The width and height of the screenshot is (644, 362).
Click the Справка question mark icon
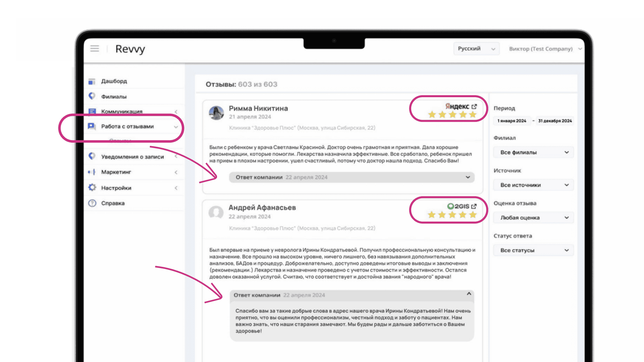point(92,203)
